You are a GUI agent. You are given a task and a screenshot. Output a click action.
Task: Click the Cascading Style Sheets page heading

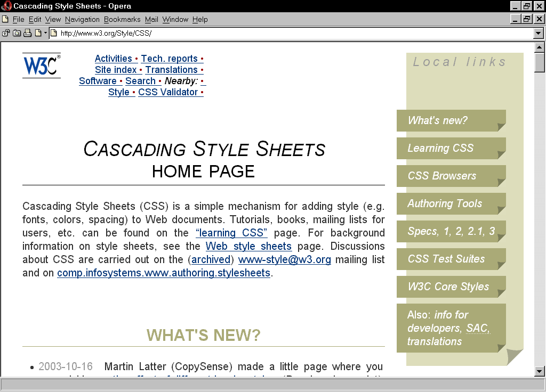click(204, 149)
